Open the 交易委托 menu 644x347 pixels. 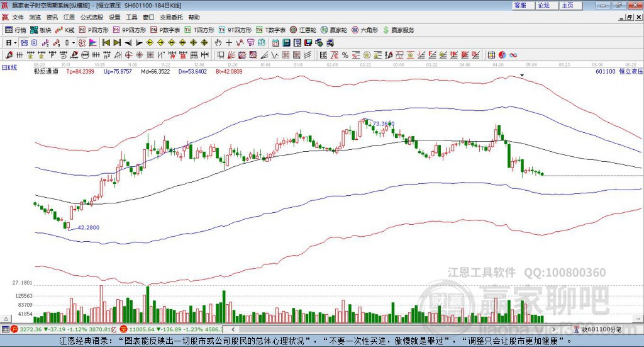pyautogui.click(x=171, y=17)
